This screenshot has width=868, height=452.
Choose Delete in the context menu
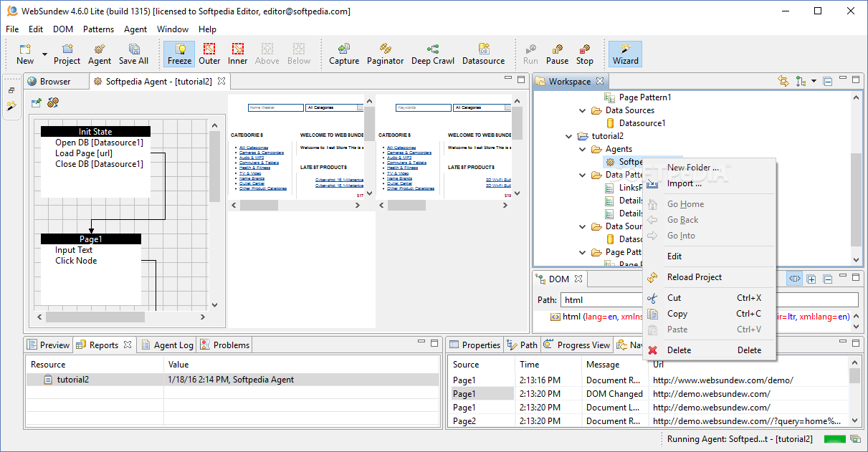709,350
